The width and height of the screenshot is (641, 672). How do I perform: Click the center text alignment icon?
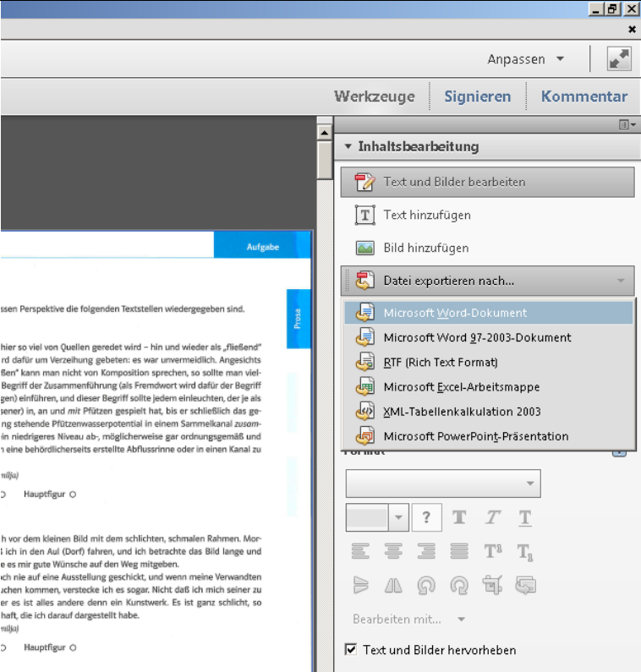click(x=393, y=551)
